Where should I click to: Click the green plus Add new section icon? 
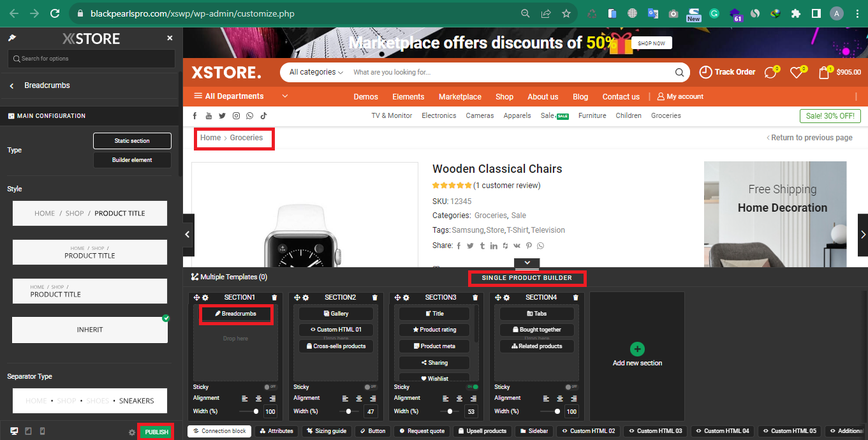point(637,349)
